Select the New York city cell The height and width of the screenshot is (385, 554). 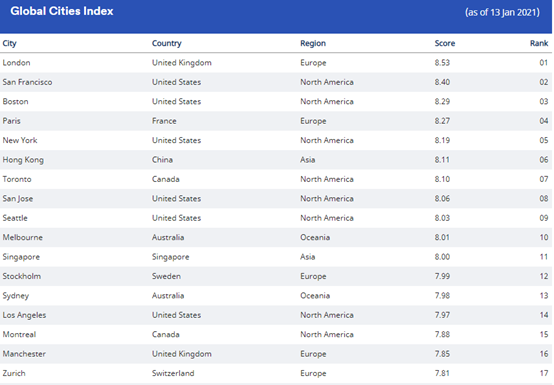click(20, 141)
